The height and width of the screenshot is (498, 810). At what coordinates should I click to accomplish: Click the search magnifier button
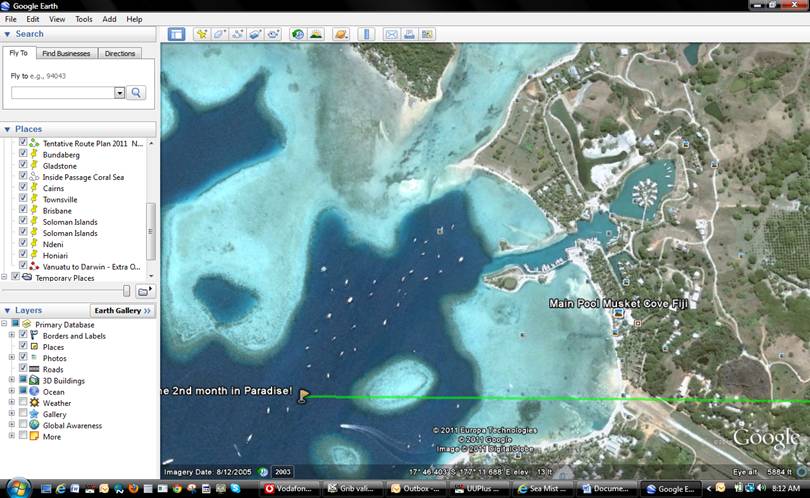click(x=136, y=92)
